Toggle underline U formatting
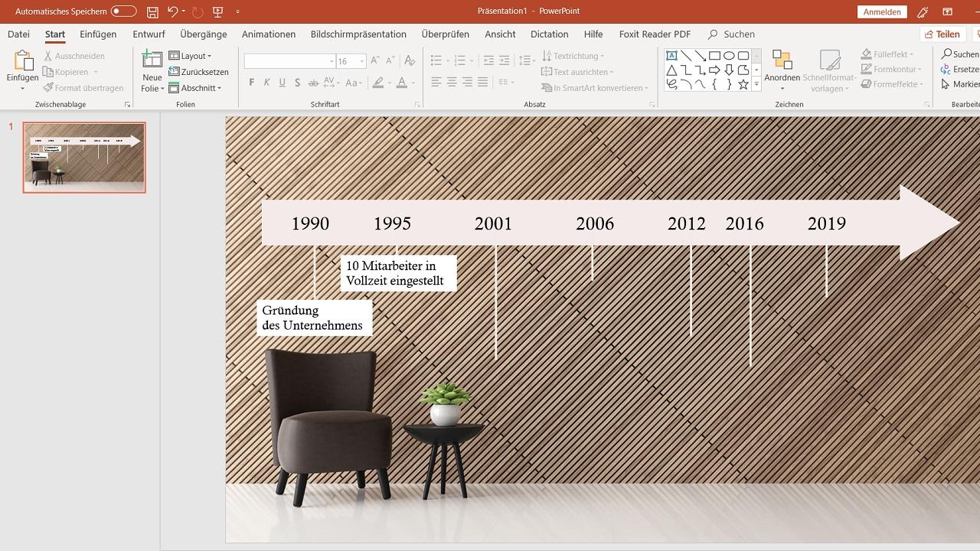Screen dimensions: 980x551 pos(283,82)
